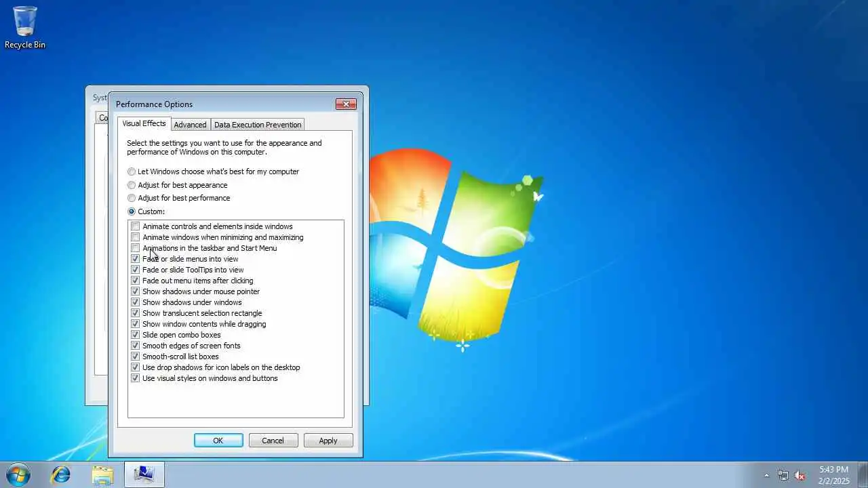Click the Cancel button

(273, 441)
